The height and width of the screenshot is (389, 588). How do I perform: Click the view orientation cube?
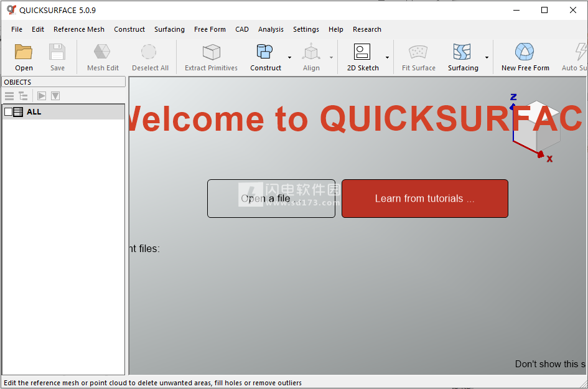[536, 126]
